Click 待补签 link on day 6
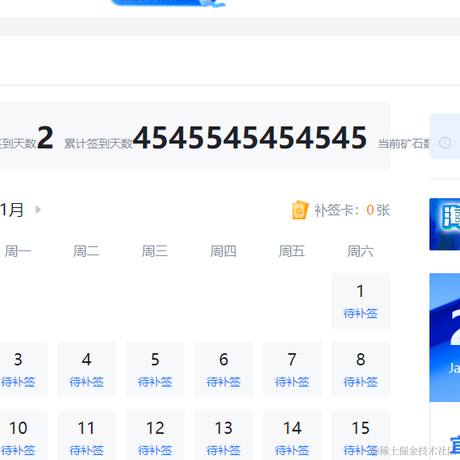 (224, 382)
